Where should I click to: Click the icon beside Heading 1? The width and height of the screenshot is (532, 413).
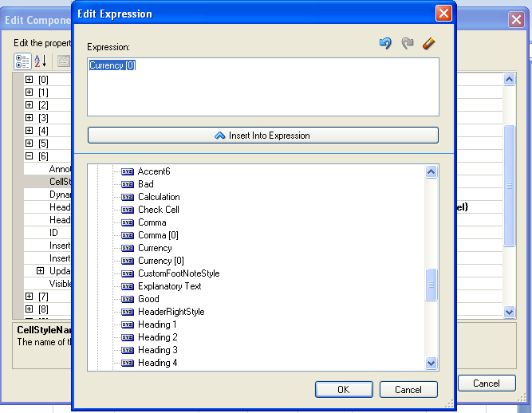coord(128,324)
